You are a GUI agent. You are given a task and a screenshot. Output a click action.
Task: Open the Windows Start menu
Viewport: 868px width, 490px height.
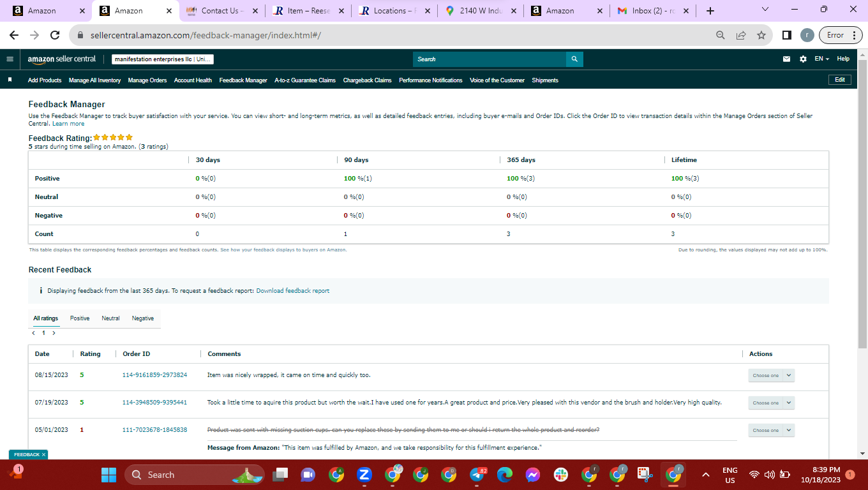coord(109,475)
